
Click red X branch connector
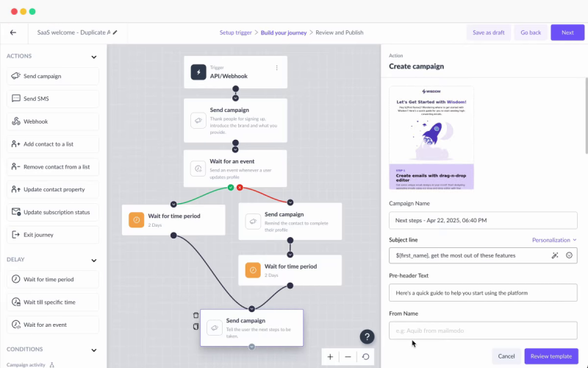(240, 188)
